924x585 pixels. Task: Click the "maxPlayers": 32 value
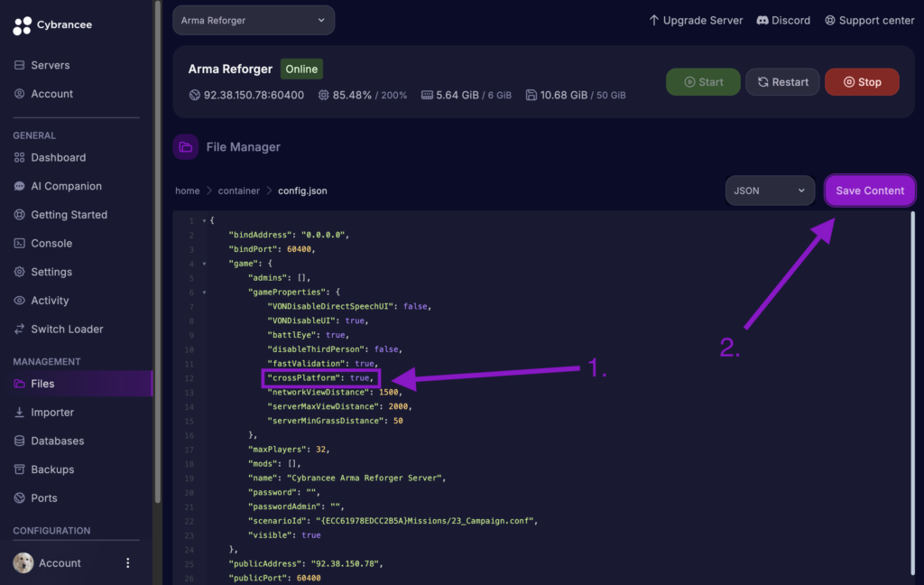[x=321, y=450]
